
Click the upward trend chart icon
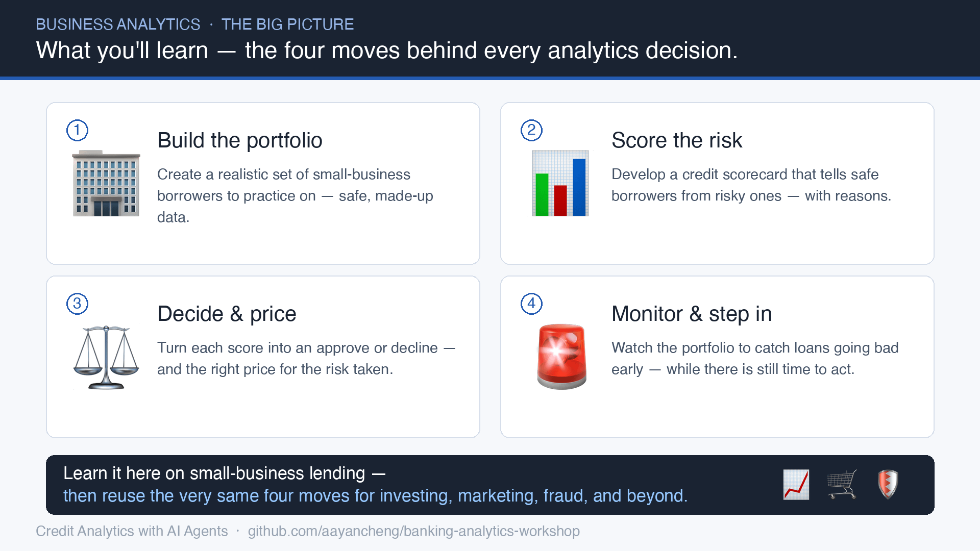(x=796, y=485)
